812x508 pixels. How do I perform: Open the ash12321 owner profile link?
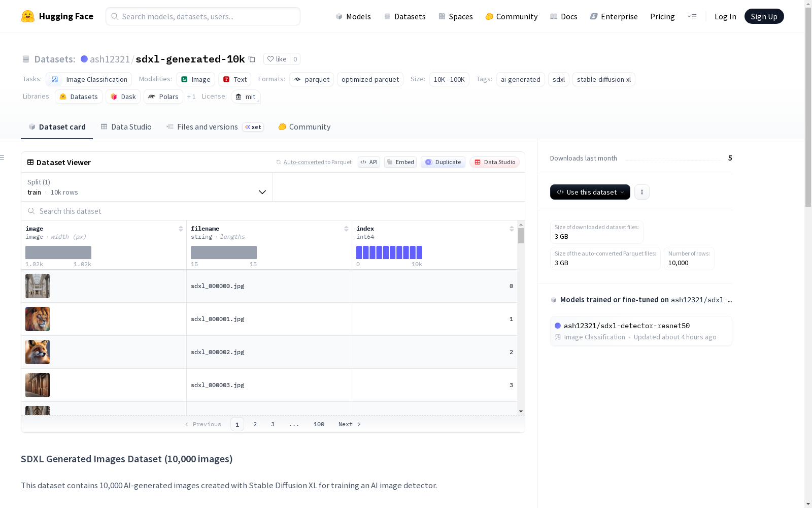point(110,59)
